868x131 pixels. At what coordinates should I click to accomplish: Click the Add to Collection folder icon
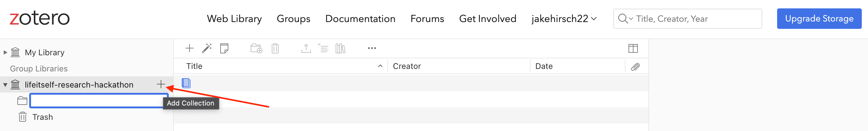click(x=256, y=48)
